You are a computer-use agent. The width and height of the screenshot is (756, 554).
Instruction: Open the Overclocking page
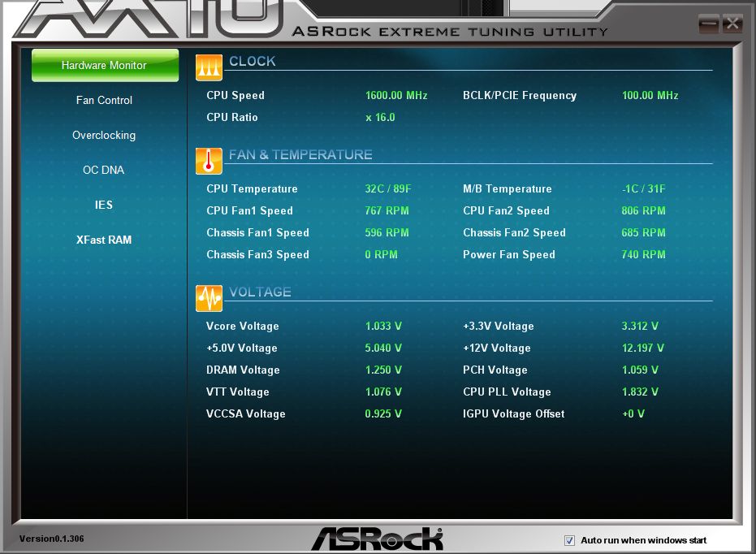[x=104, y=135]
